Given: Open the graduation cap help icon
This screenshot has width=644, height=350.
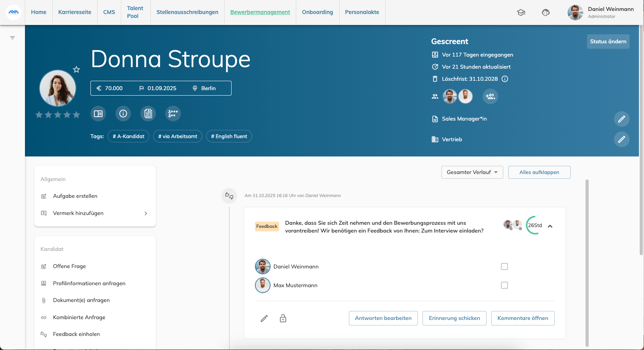Looking at the screenshot, I should 521,12.
